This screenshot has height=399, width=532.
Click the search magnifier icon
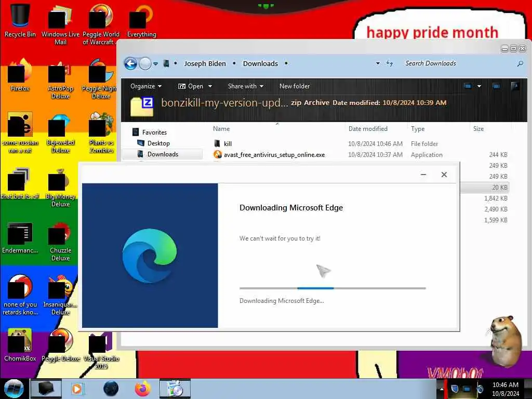(520, 63)
